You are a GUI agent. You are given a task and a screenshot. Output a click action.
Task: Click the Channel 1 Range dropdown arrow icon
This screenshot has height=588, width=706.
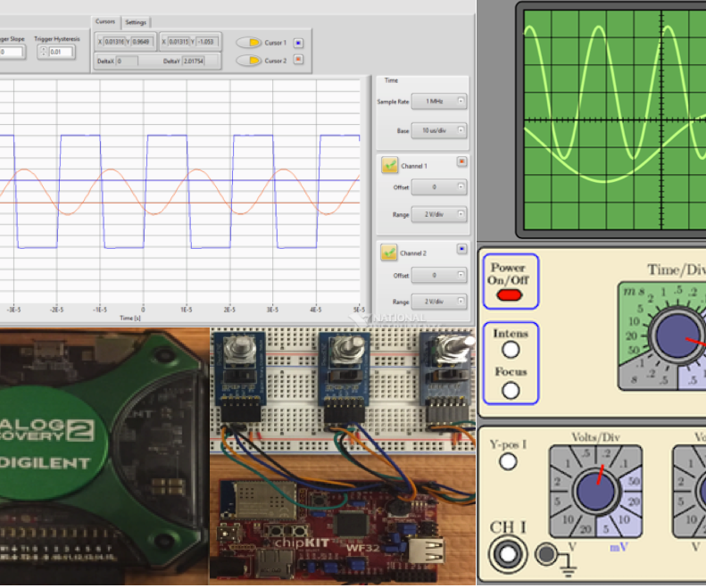pyautogui.click(x=461, y=214)
